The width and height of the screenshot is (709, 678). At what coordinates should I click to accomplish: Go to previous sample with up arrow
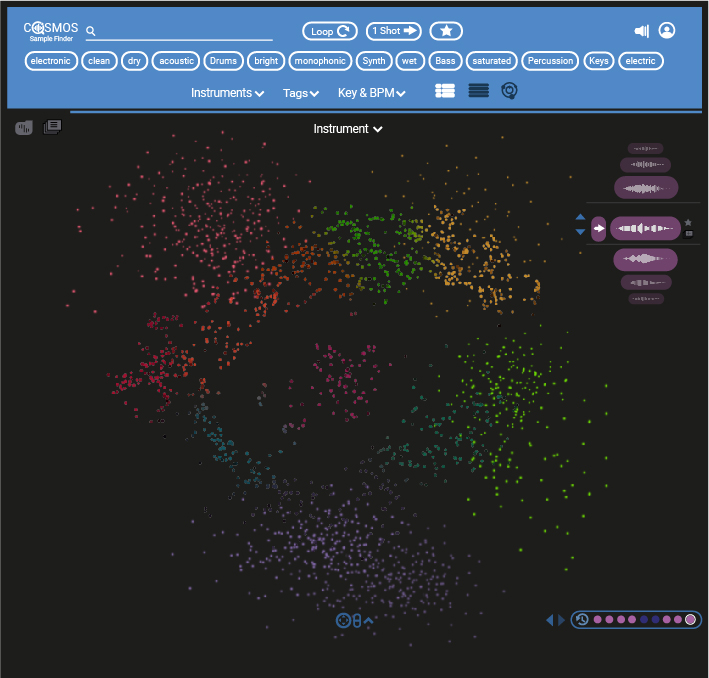point(580,218)
